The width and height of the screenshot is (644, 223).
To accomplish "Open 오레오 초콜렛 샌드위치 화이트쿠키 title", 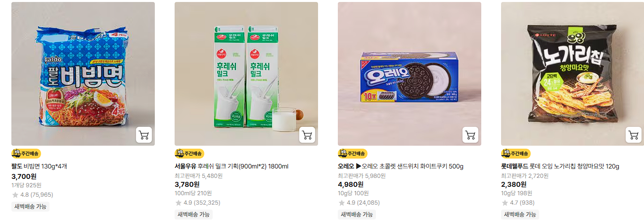I will pos(401,167).
